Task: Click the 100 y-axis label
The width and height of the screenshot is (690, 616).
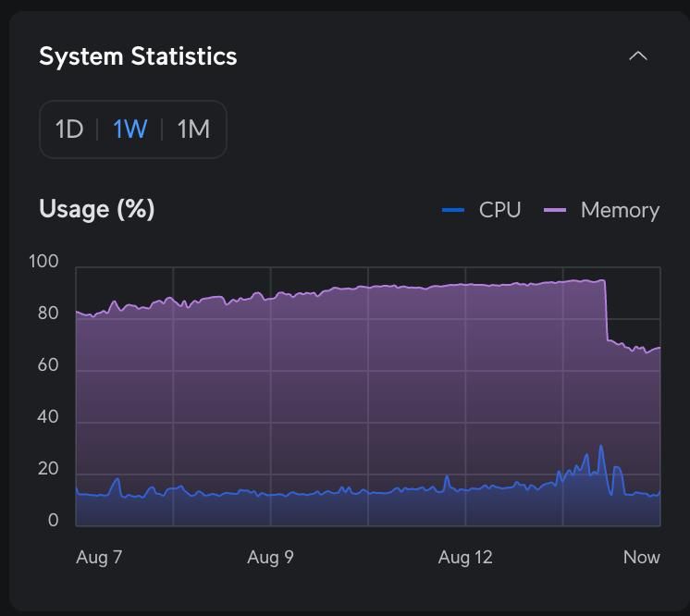Action: click(x=43, y=262)
